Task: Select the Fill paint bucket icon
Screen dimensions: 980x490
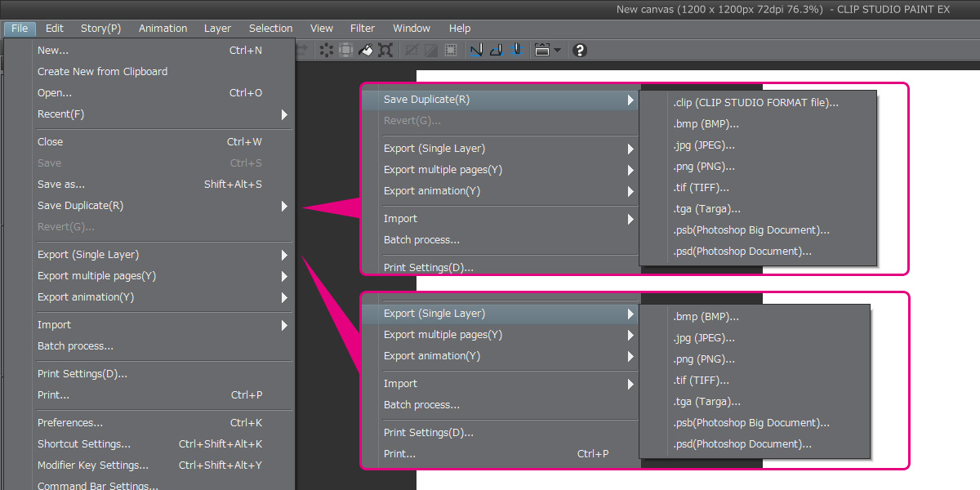Action: pos(366,50)
